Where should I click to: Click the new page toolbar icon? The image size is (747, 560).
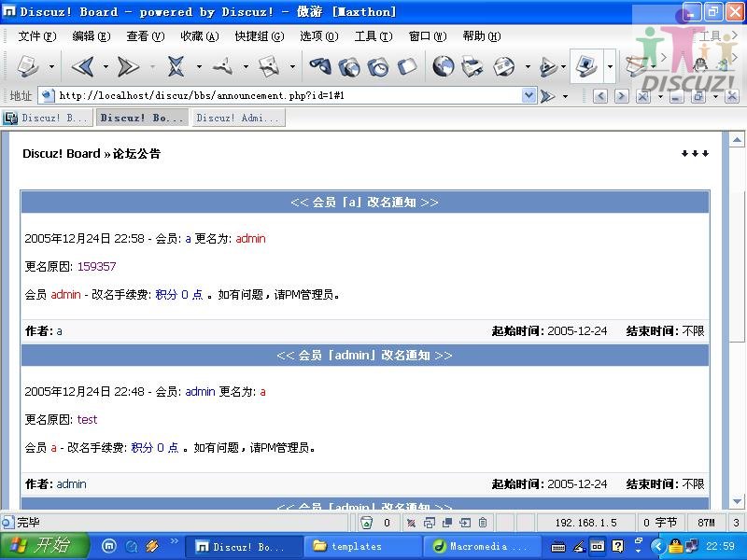[x=28, y=65]
